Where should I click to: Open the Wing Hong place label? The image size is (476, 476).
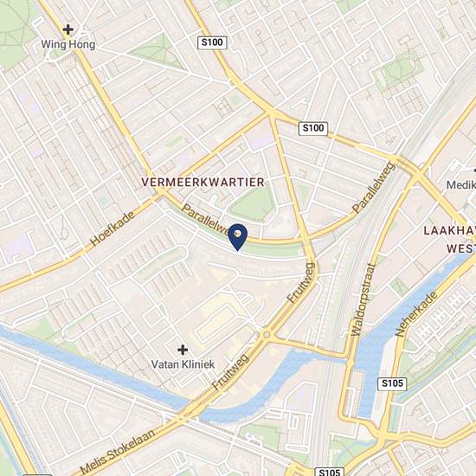click(68, 45)
